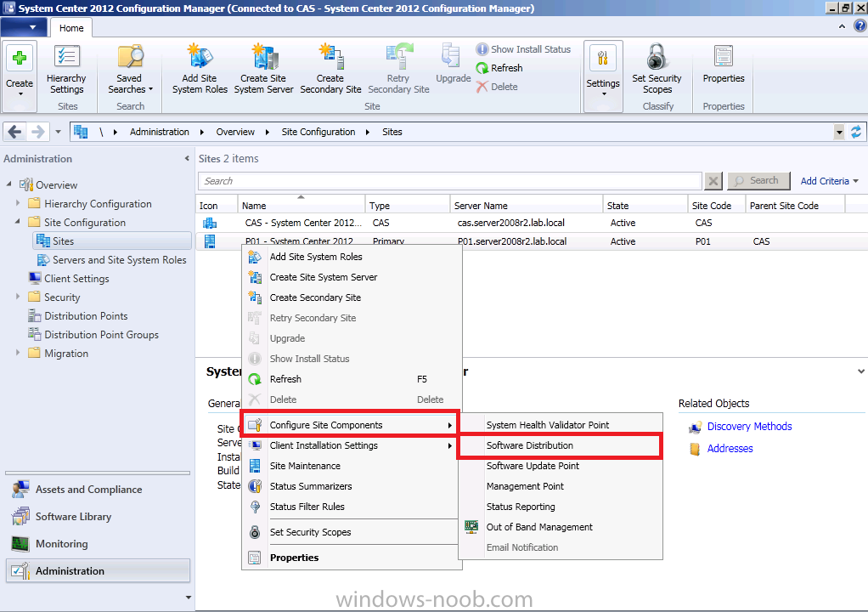Viewport: 868px width, 612px height.
Task: Click Refresh in the ribbon
Action: 499,68
